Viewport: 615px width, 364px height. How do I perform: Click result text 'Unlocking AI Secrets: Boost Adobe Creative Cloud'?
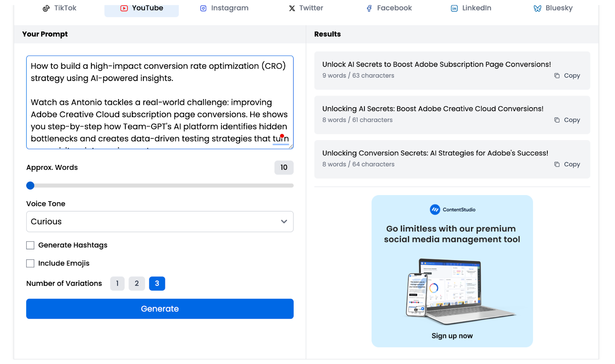(x=433, y=109)
